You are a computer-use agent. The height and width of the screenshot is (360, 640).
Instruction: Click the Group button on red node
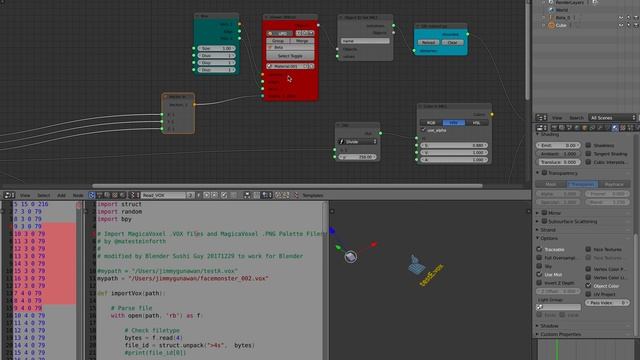click(x=278, y=41)
